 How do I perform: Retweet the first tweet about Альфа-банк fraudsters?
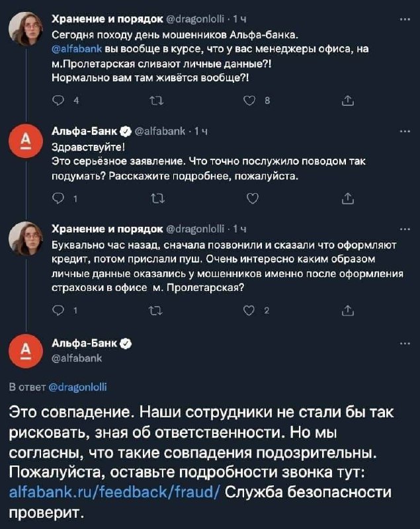(x=157, y=101)
